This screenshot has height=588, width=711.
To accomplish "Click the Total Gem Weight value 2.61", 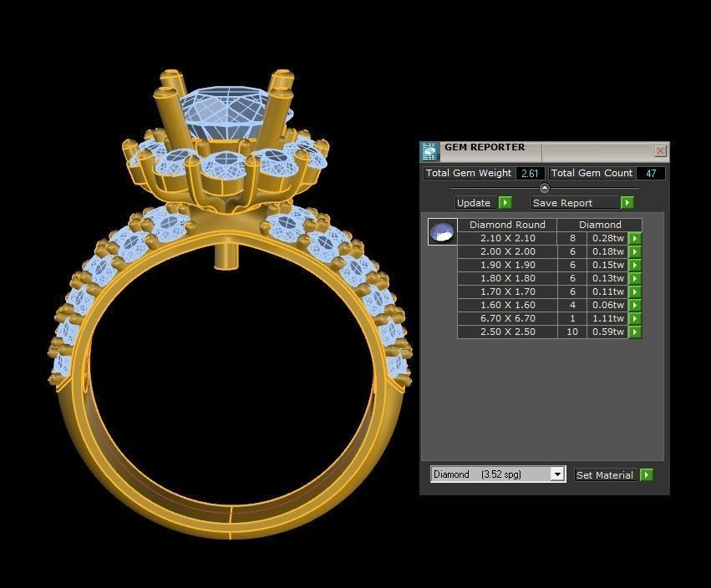I will tap(530, 173).
